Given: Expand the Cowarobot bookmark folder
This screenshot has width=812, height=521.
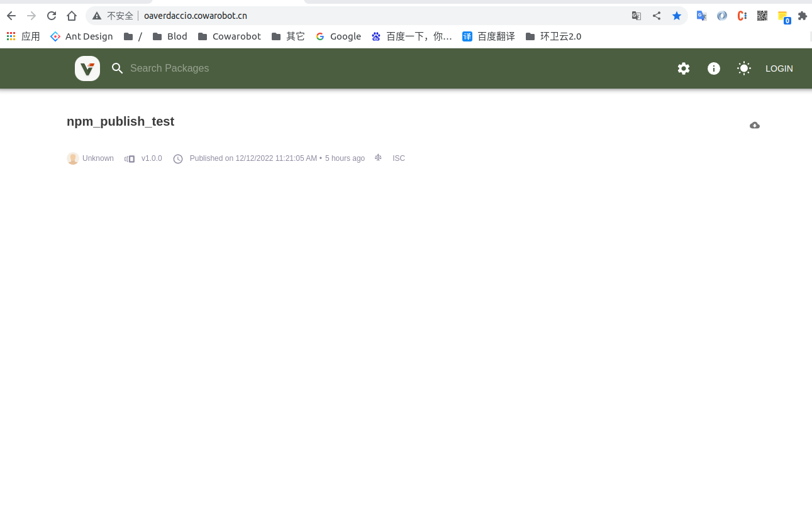Looking at the screenshot, I should [230, 36].
